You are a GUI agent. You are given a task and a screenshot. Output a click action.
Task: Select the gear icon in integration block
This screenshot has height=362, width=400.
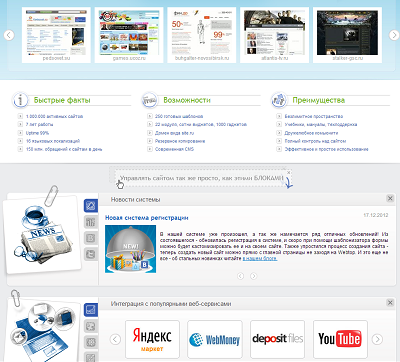[91, 342]
